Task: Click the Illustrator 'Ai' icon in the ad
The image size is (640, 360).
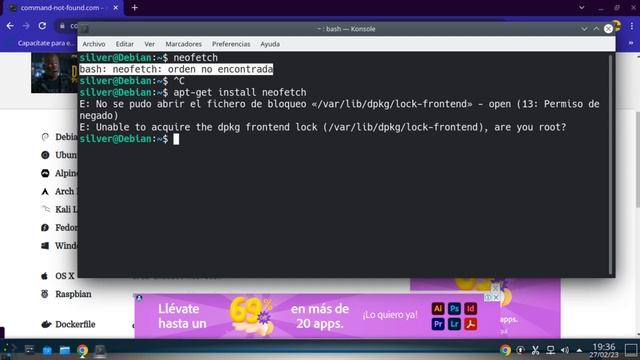Action: 438,309
